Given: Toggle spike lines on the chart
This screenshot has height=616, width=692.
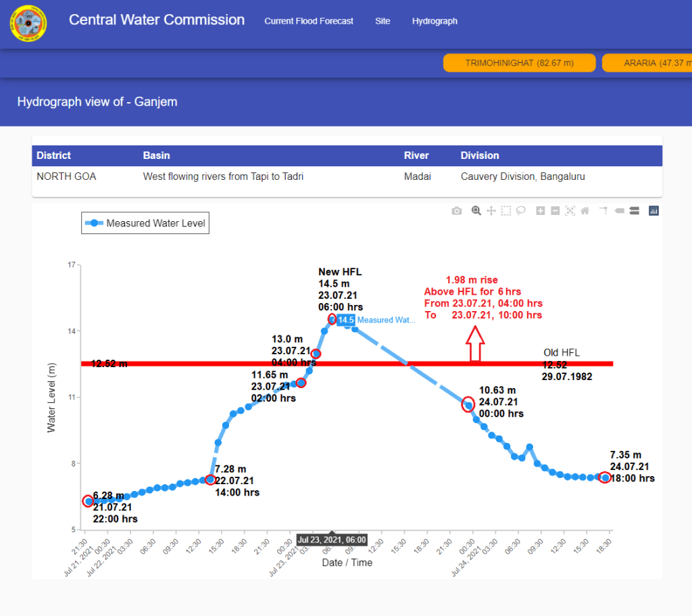Looking at the screenshot, I should point(604,211).
